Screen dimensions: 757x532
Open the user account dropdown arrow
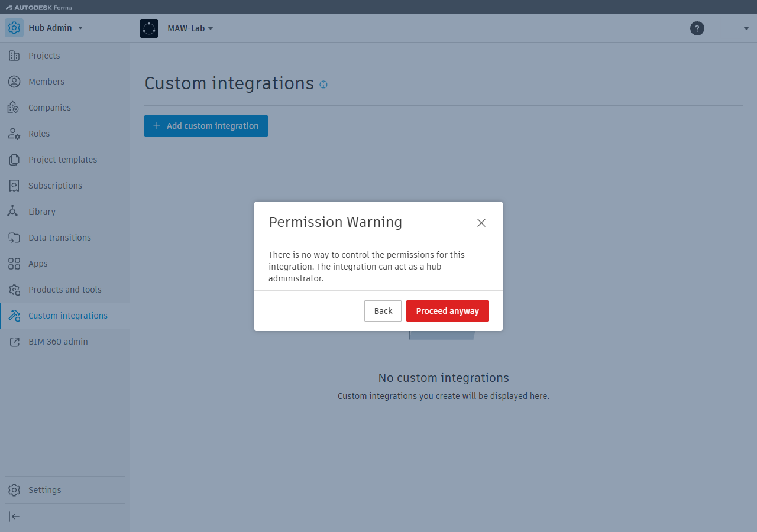[746, 28]
